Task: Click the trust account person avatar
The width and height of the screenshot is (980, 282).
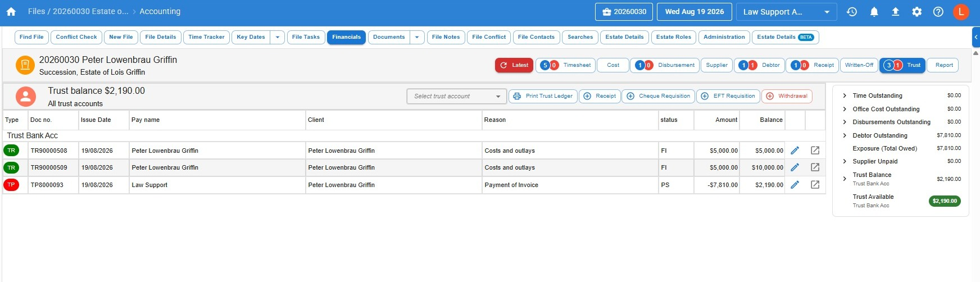Action: click(x=26, y=97)
